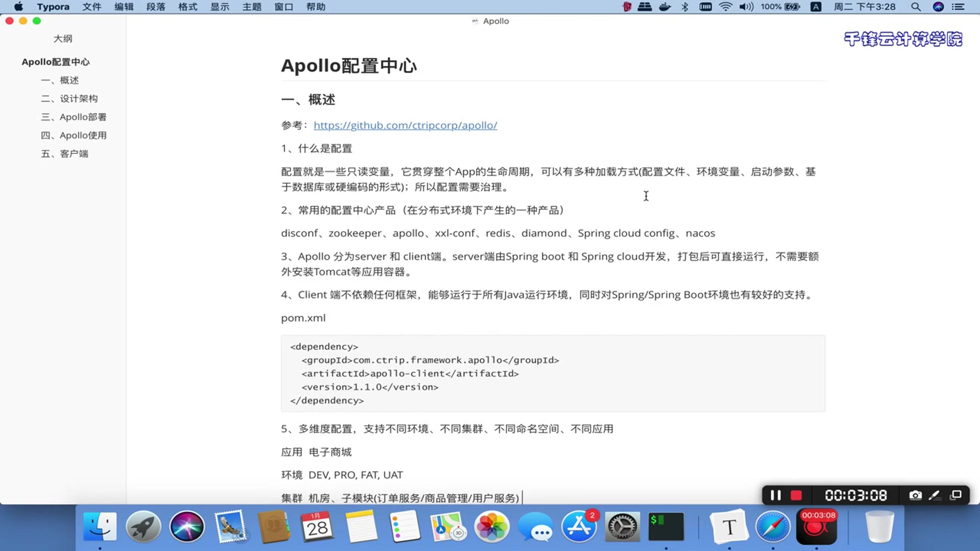
Task: Open the Apple menu
Action: [x=18, y=7]
